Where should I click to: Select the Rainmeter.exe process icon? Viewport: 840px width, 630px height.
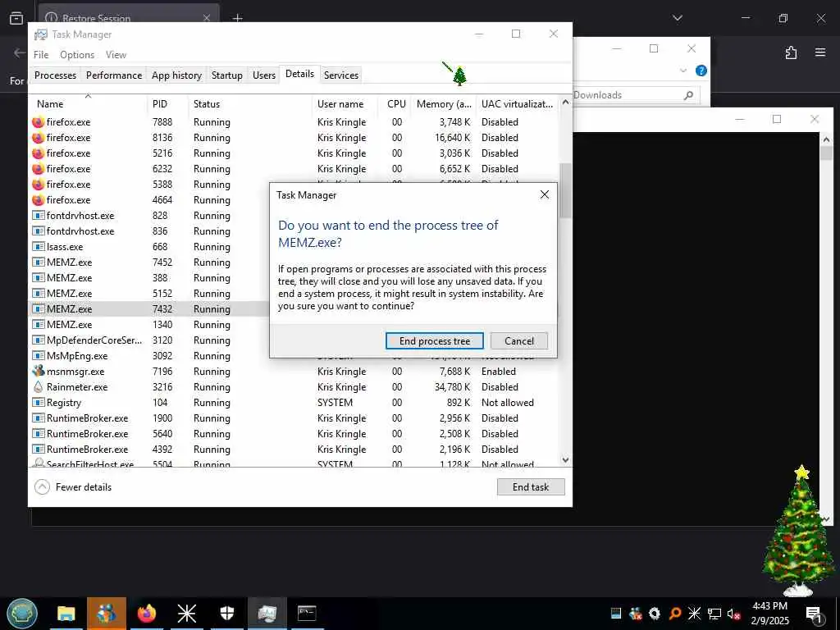pos(38,386)
